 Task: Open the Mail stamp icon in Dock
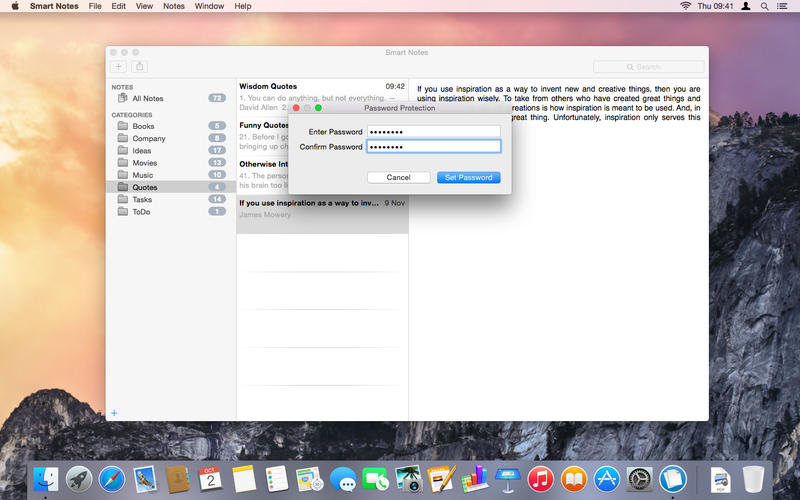point(145,480)
